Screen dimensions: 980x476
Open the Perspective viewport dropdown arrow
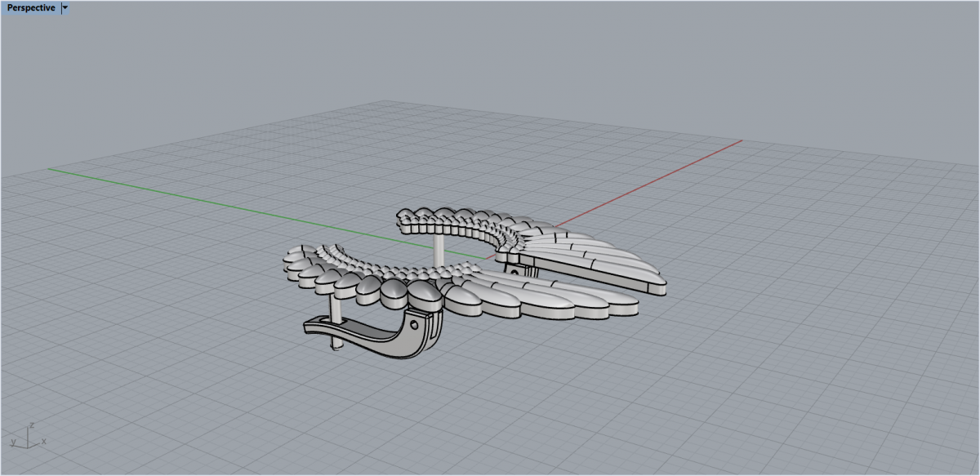click(x=65, y=8)
